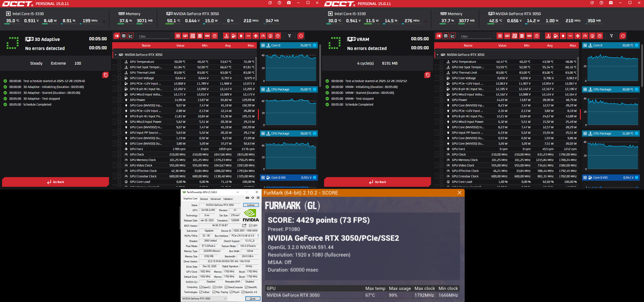Viewport: 644px width, 302px height.
Task: Click GPU Fan1 row in 3D Adaptive window
Action: click(184, 149)
